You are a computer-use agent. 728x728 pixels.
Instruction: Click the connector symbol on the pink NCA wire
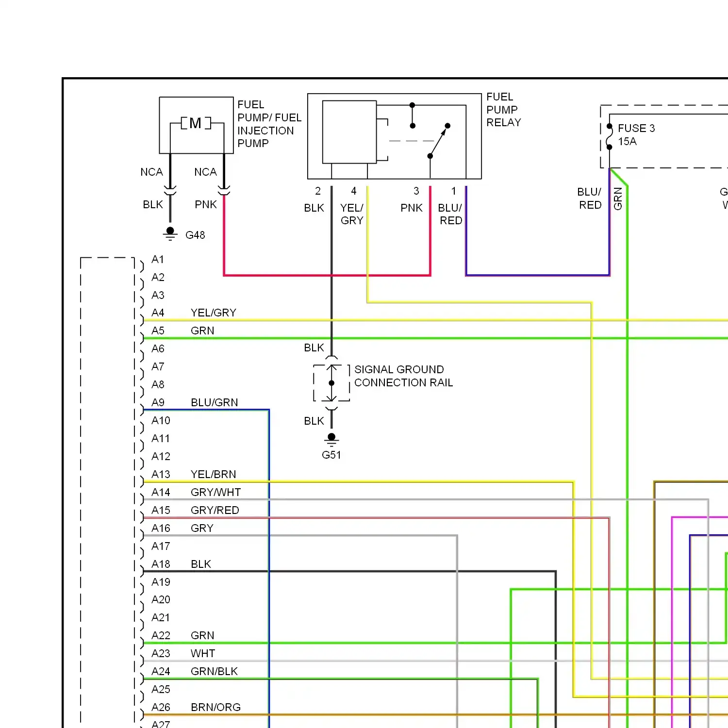point(224,190)
